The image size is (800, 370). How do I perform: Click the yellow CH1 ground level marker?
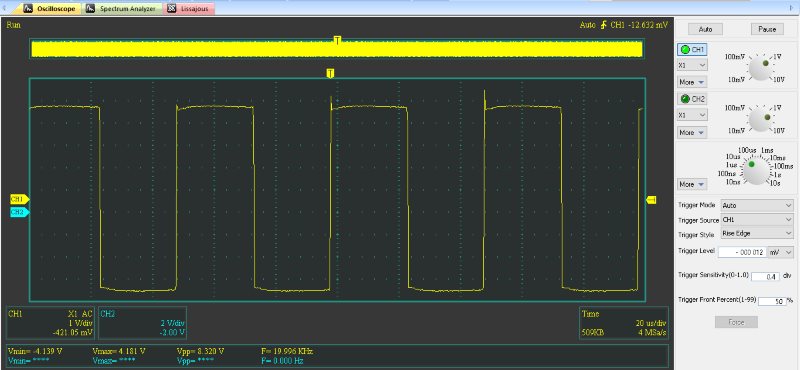[x=19, y=199]
